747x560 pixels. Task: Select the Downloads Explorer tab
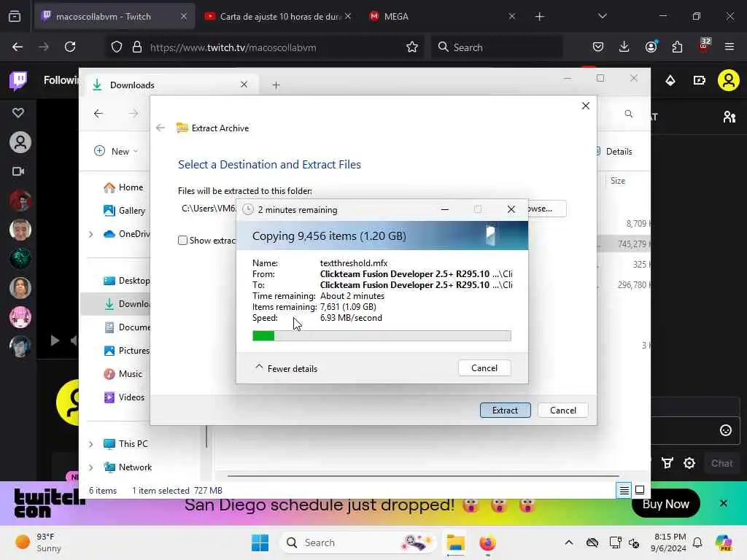click(171, 85)
